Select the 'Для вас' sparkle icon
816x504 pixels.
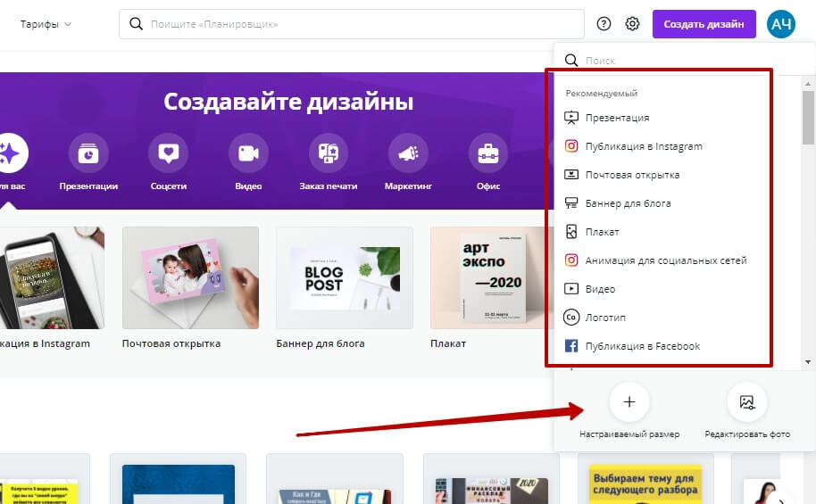click(x=11, y=153)
